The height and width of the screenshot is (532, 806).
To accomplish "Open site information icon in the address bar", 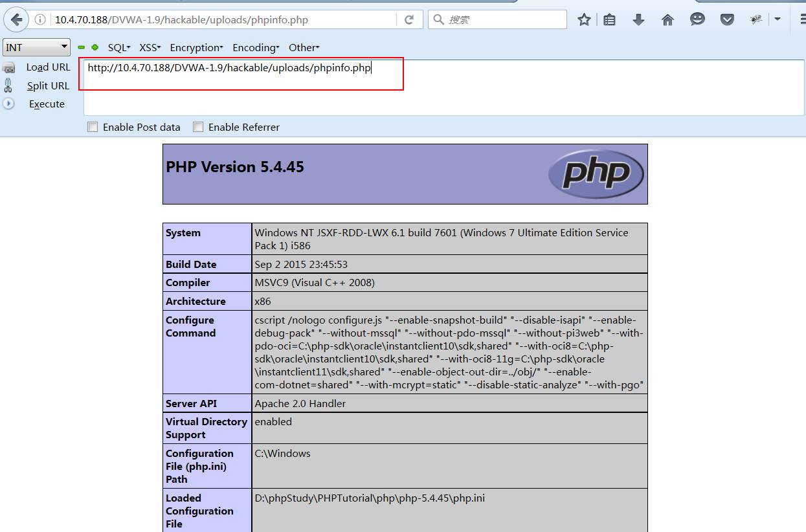I will click(39, 19).
